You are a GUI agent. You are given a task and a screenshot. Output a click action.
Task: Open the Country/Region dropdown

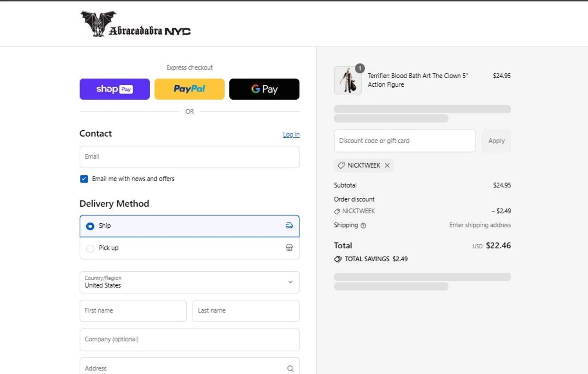[x=190, y=282]
